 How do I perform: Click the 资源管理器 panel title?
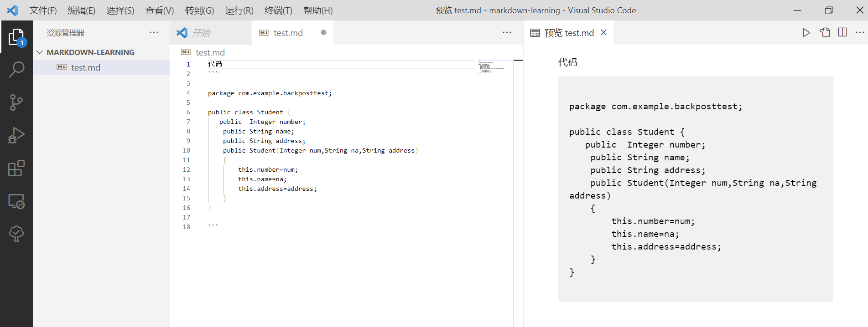click(66, 33)
